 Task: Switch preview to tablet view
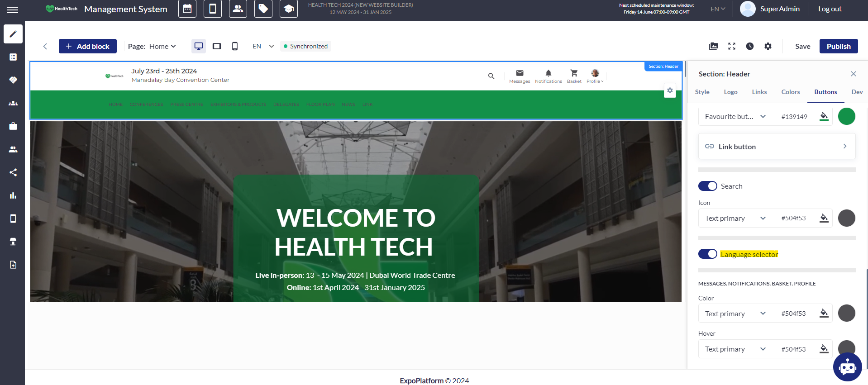click(217, 46)
